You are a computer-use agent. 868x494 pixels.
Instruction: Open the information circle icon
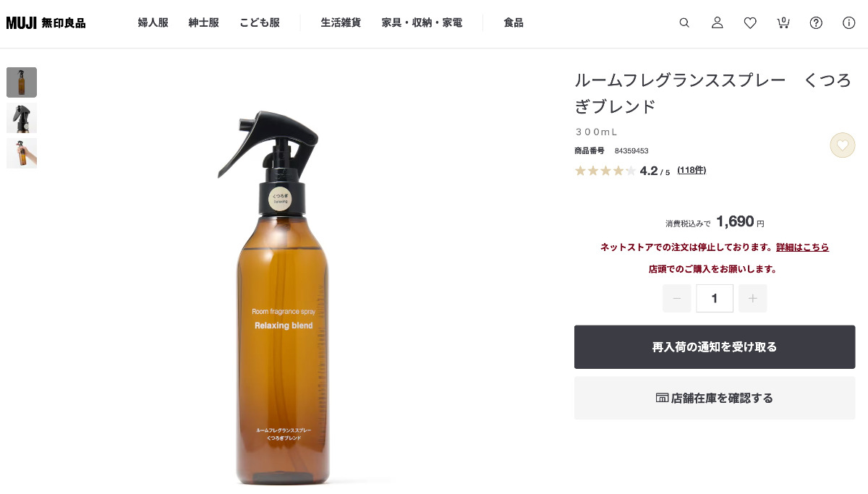pos(849,22)
